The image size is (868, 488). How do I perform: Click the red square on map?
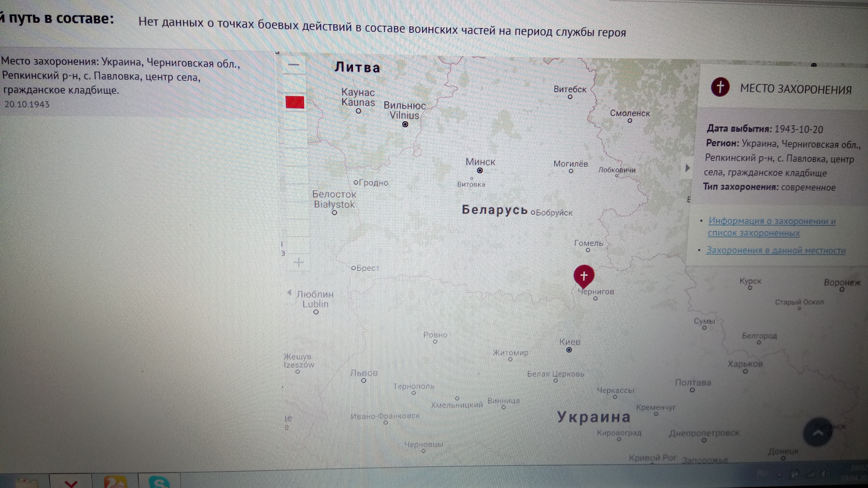coord(295,102)
